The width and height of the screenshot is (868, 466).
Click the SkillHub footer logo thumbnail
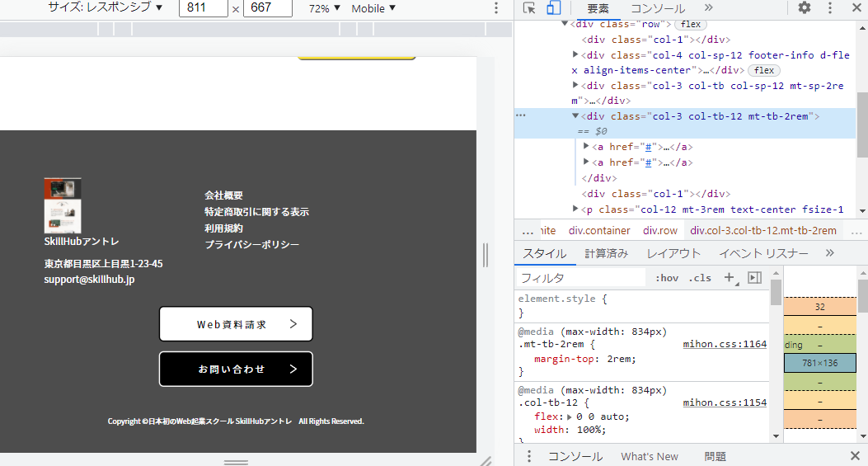63,205
